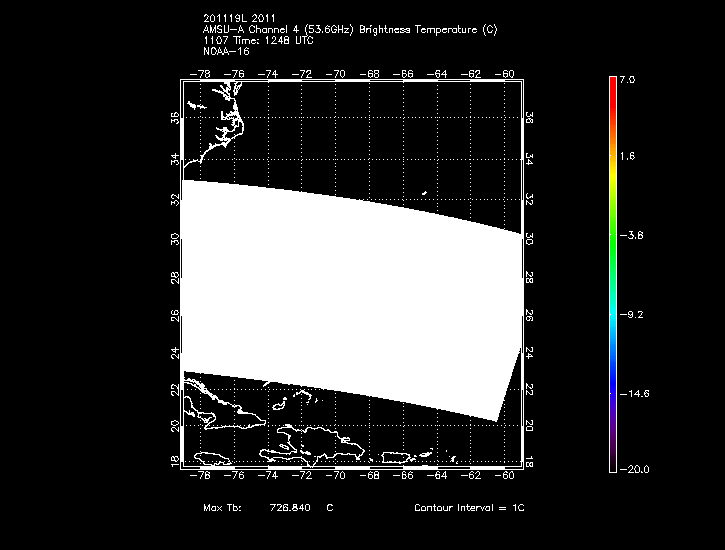
Task: Click the AMSU-A Channel 4 title line
Action: point(349,30)
